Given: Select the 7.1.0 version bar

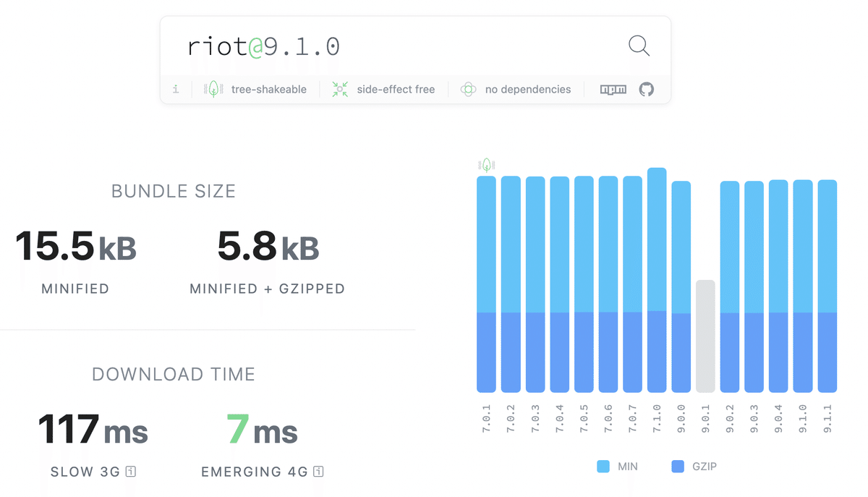Looking at the screenshot, I should 657,280.
